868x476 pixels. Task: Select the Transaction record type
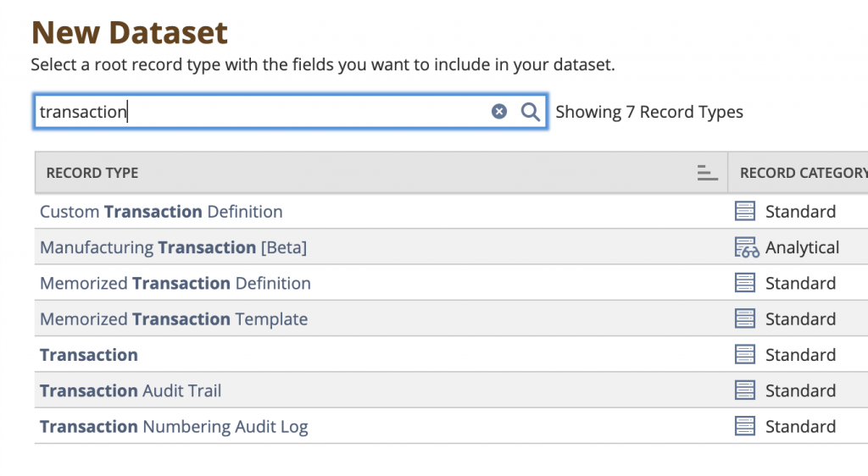coord(89,355)
